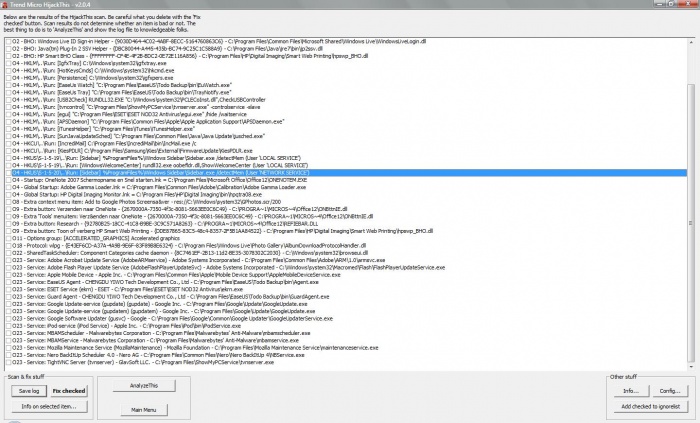Viewport: 700px width, 423px height.
Task: Tick checkbox for MBAMService Malwarebytes entry
Action: click(8, 340)
